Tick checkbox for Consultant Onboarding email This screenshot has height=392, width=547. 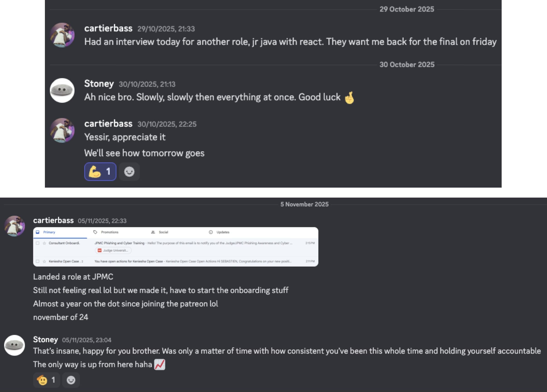point(38,243)
